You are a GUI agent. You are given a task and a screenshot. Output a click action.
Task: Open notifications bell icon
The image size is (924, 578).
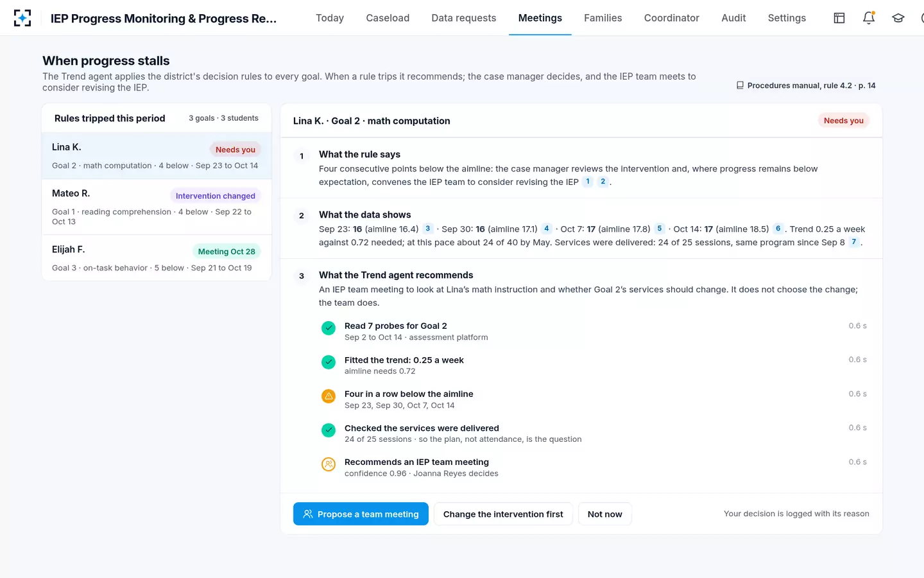869,18
